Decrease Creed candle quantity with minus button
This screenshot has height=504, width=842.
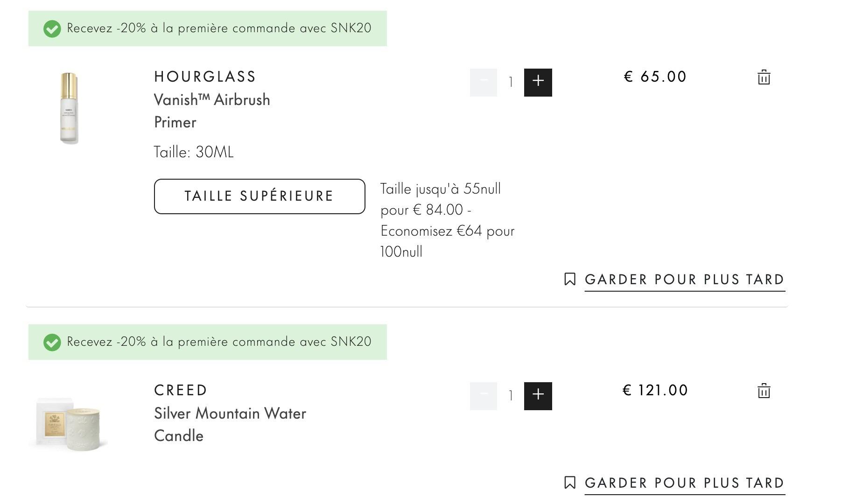tap(483, 396)
